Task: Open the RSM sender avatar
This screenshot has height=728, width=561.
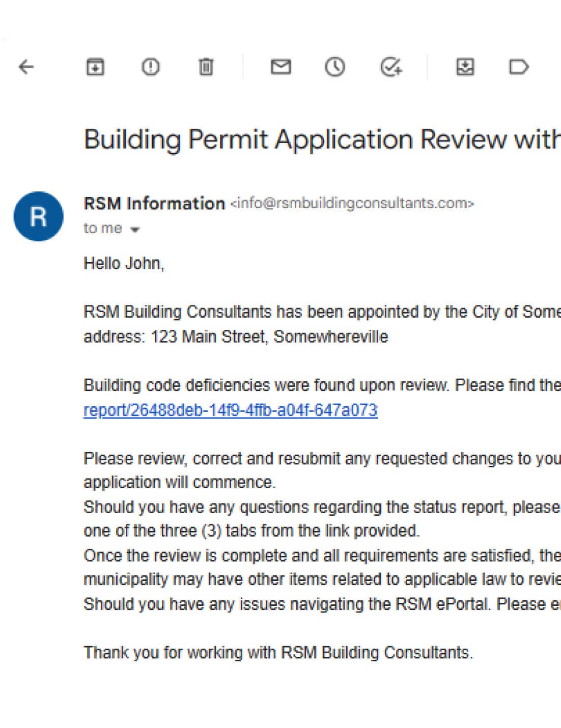Action: tap(38, 216)
